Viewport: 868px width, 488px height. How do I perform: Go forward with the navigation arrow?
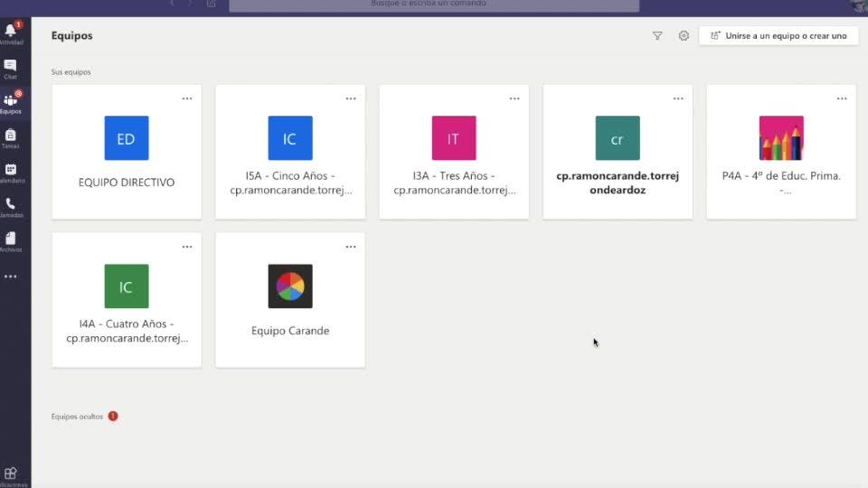point(190,4)
